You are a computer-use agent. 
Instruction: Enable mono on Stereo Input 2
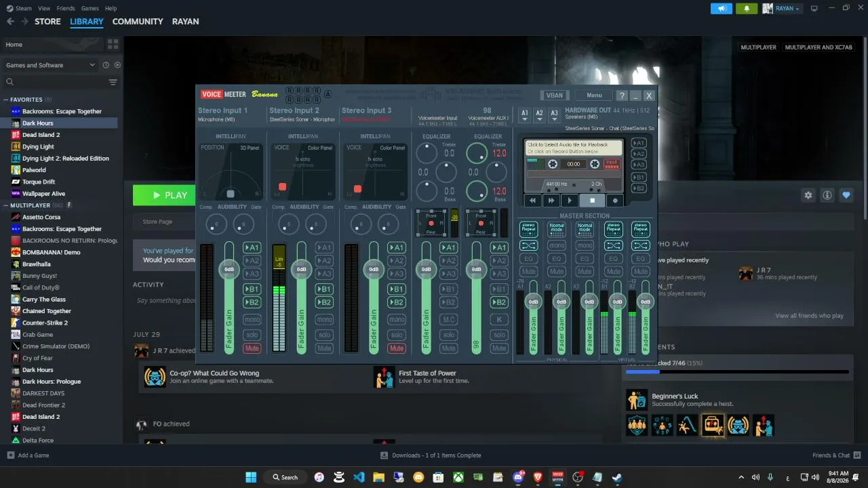(324, 319)
